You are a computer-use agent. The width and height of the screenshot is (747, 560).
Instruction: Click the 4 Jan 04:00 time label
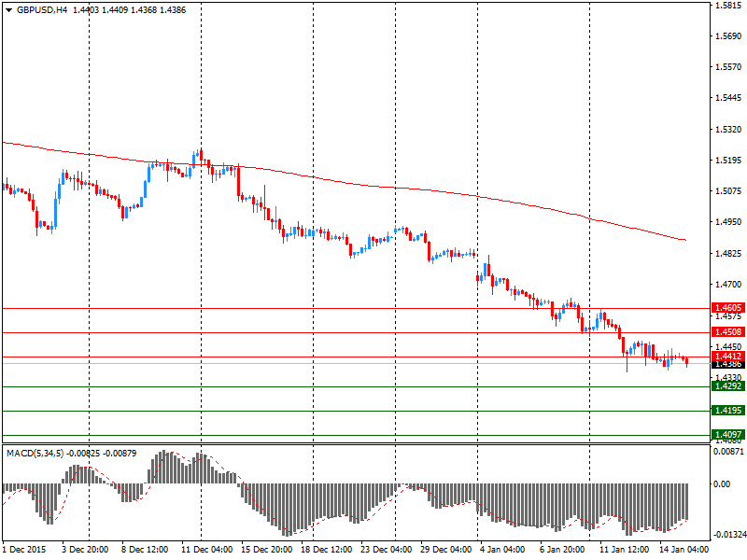point(502,550)
